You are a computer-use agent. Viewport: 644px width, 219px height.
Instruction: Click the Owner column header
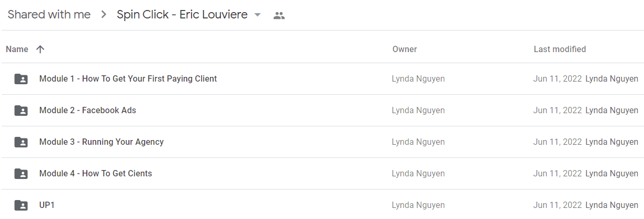click(405, 49)
